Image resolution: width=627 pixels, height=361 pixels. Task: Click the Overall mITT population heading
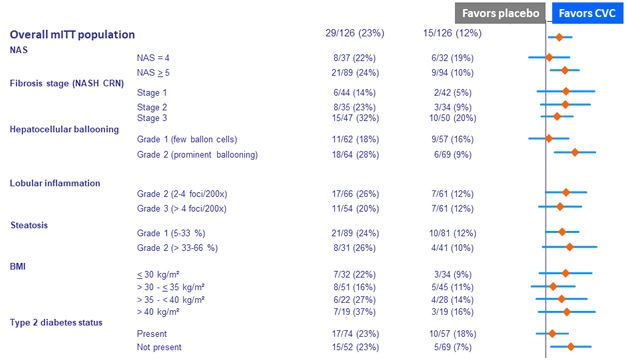coord(72,34)
